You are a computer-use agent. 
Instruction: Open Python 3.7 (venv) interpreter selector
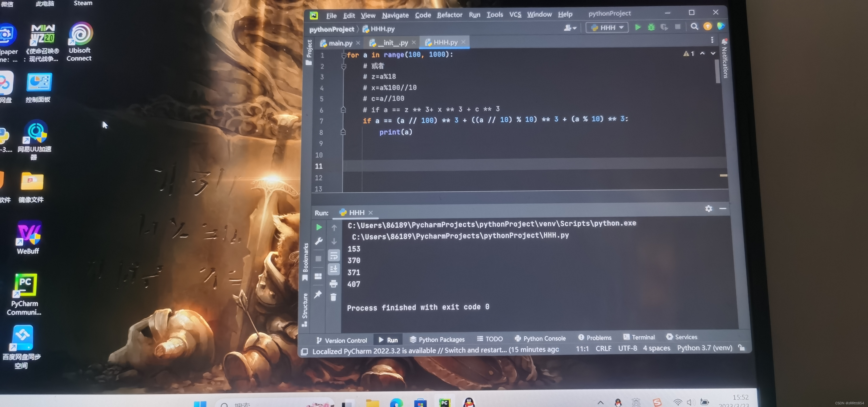tap(705, 348)
